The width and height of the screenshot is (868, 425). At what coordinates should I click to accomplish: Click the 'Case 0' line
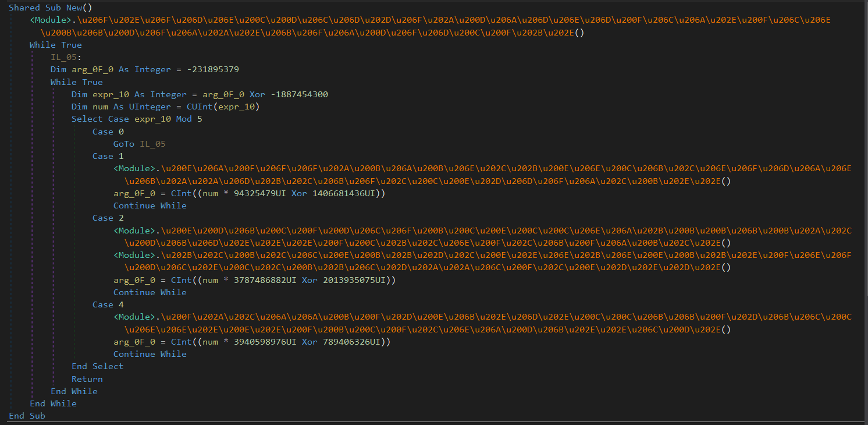click(x=108, y=132)
